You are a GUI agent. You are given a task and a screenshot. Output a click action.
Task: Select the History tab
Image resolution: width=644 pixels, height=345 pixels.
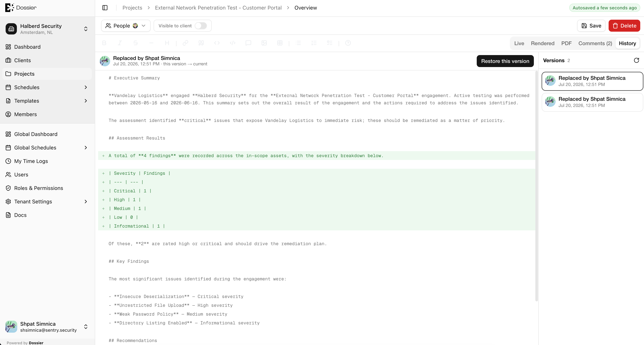point(628,43)
